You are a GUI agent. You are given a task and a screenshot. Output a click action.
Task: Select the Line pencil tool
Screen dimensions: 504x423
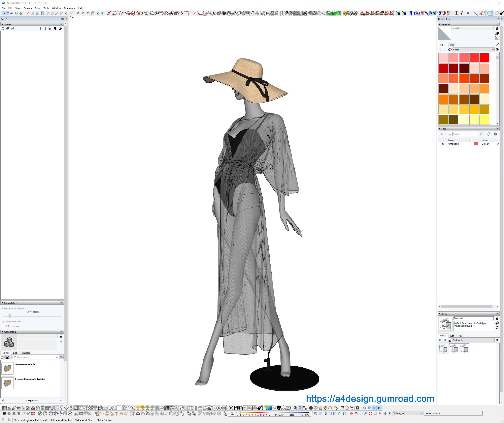coord(28,13)
